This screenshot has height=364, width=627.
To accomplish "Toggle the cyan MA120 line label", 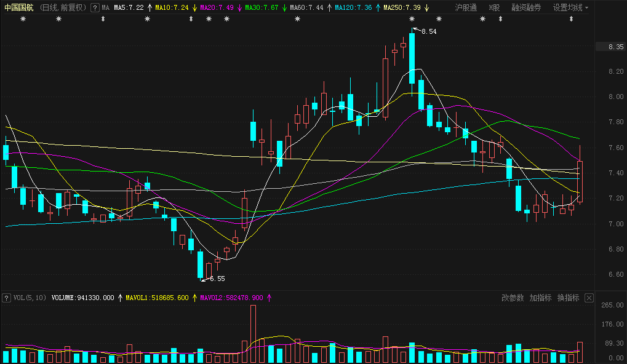I will [x=353, y=7].
